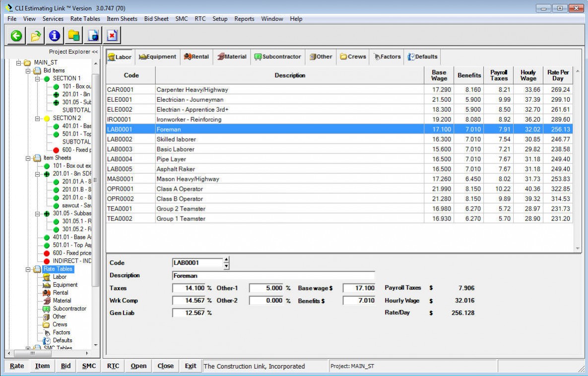
Task: Click the tree horizontal scrollbar right arrow
Action: pyautogui.click(x=87, y=353)
